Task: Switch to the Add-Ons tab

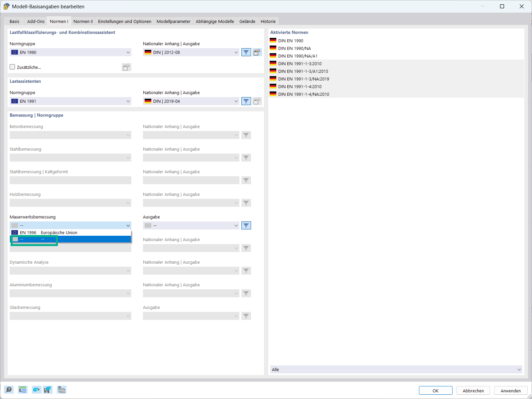Action: coord(36,21)
